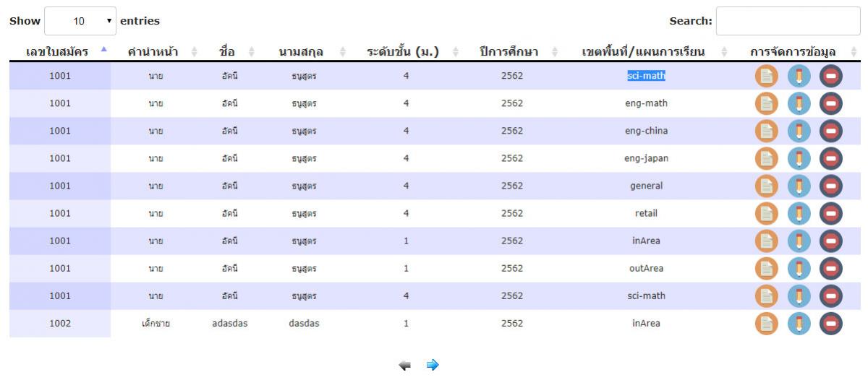The height and width of the screenshot is (380, 868).
Task: Delete the general plan row
Action: pyautogui.click(x=831, y=186)
